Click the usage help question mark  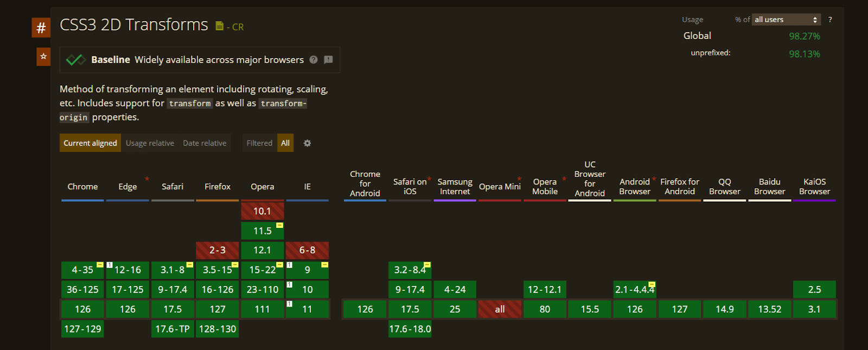(x=830, y=20)
